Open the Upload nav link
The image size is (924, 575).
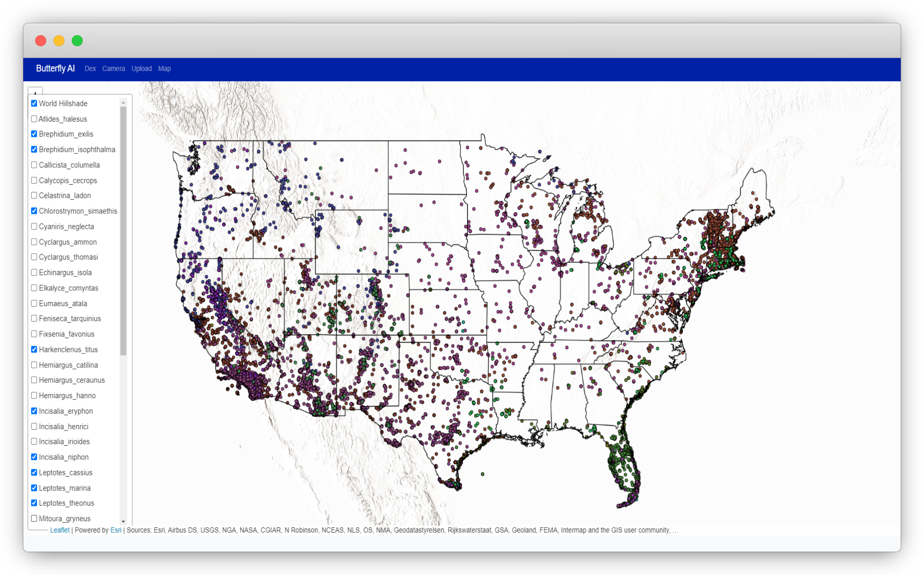point(141,69)
